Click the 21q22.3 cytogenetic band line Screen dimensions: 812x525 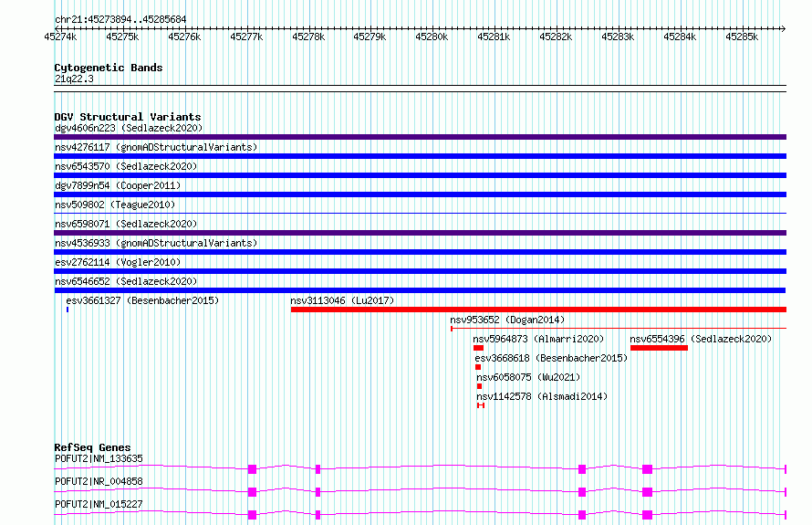[x=420, y=86]
